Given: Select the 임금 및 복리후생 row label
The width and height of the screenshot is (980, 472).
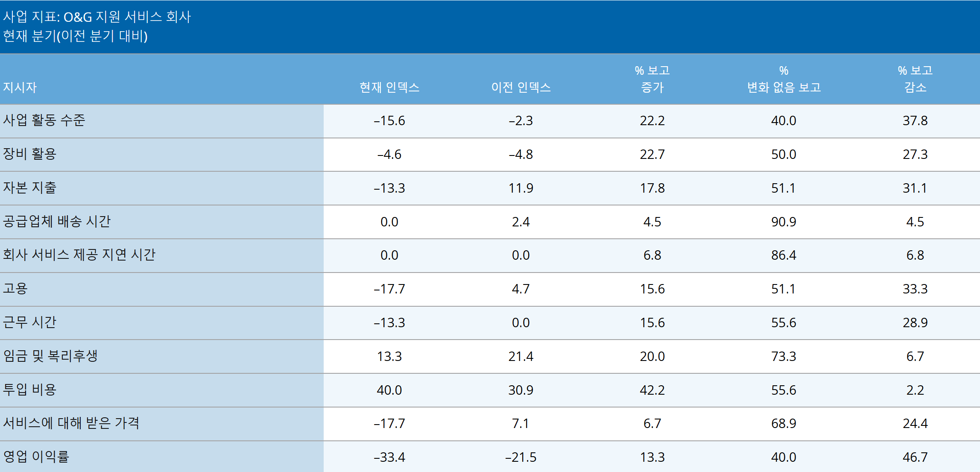Looking at the screenshot, I should tap(50, 356).
